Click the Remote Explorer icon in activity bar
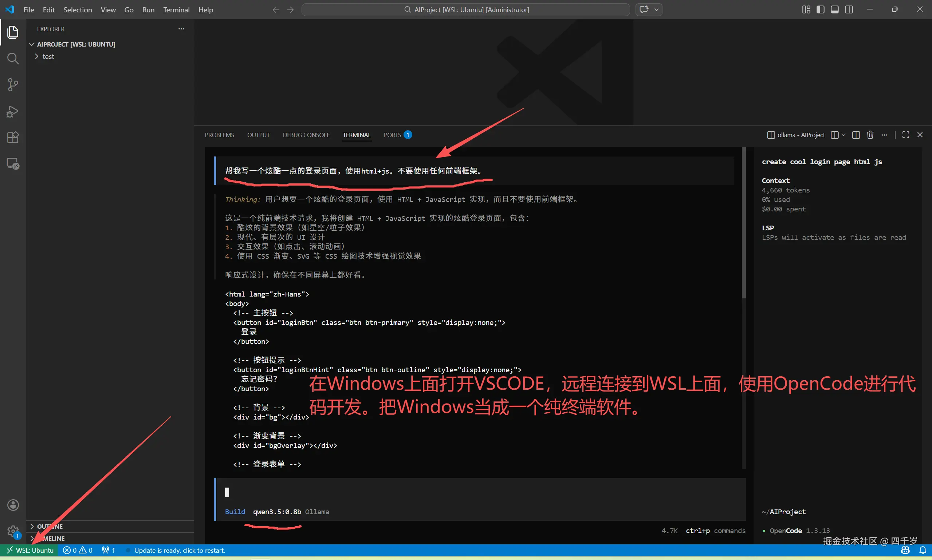Viewport: 932px width, 560px height. coord(13,163)
